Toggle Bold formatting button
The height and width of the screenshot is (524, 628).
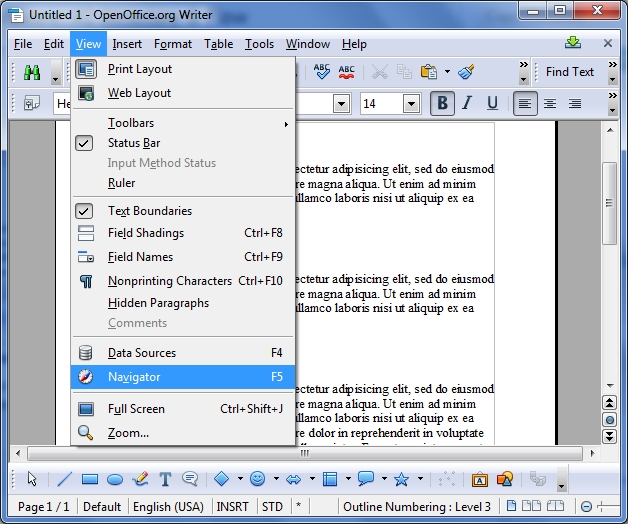pos(442,103)
